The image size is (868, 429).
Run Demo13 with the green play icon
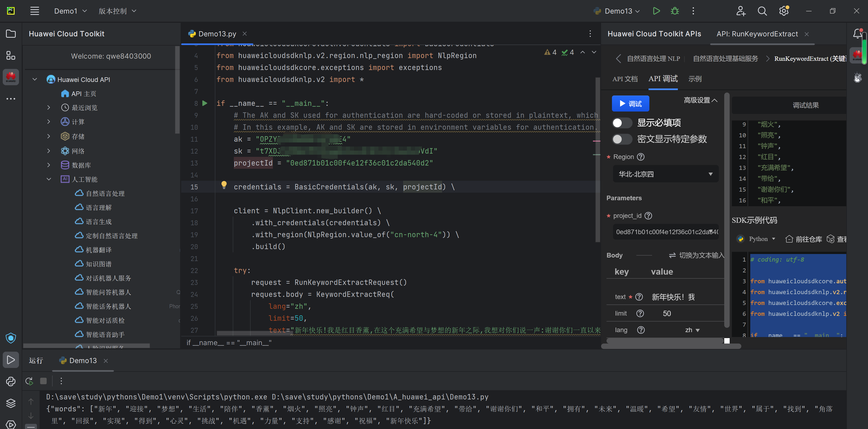point(656,11)
